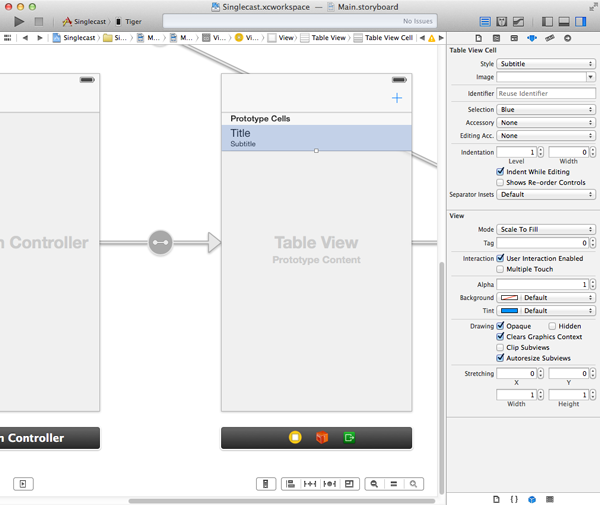Open the Object library
This screenshot has width=600, height=505.
532,499
